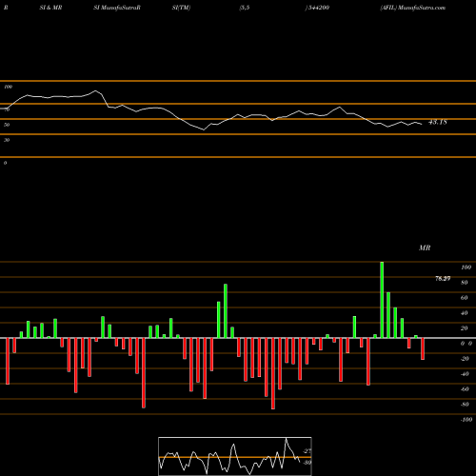Click the -39 label in mini chart
The width and height of the screenshot is (476, 476).
pos(307,463)
